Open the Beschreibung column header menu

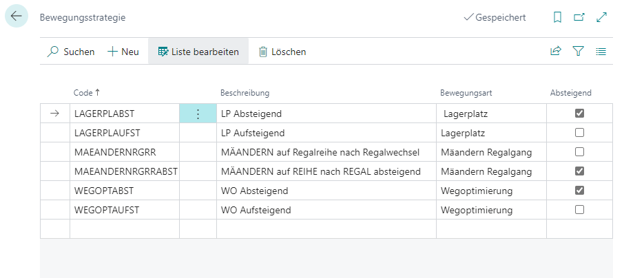point(245,93)
